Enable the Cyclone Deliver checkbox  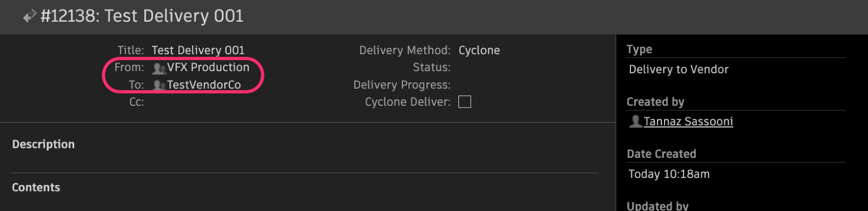click(x=465, y=102)
